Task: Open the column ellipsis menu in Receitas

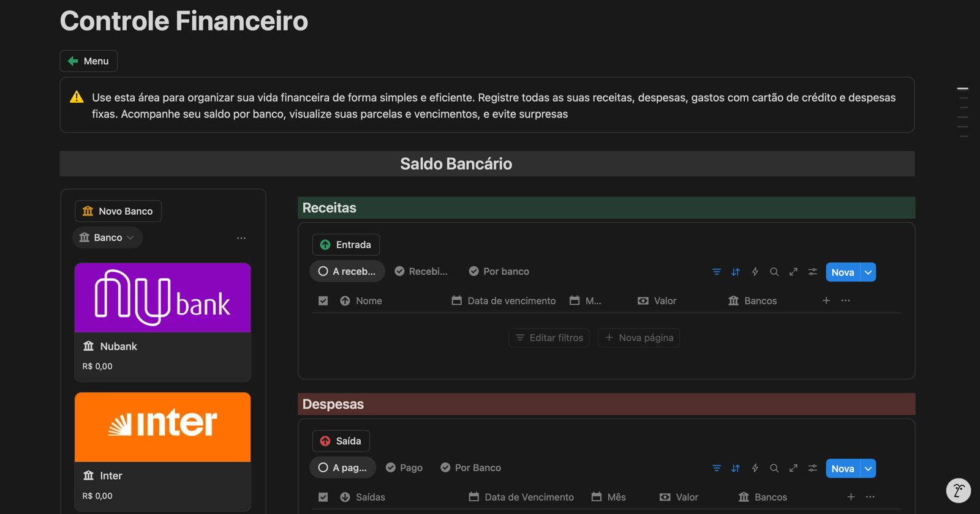Action: coord(846,300)
